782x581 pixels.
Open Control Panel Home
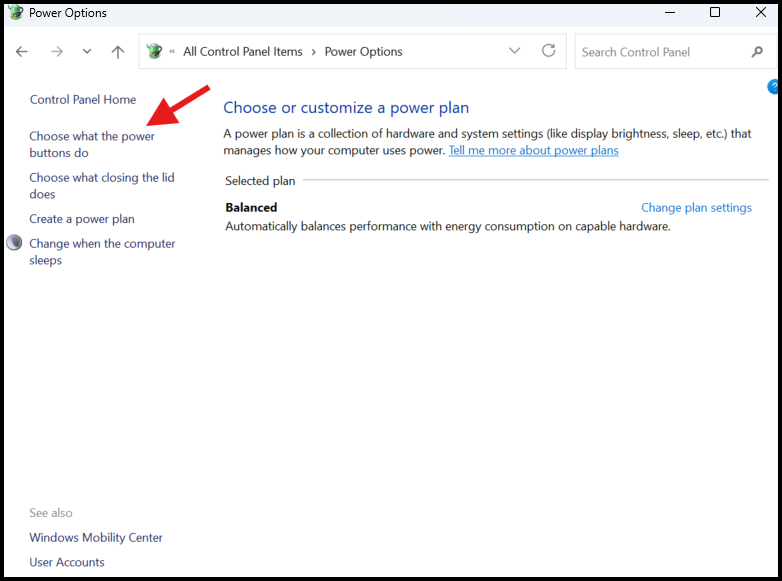coord(83,100)
